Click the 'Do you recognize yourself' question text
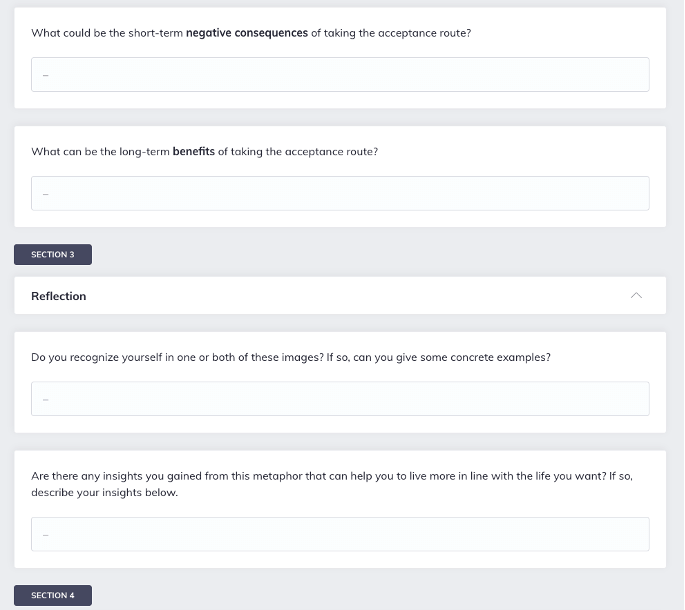The height and width of the screenshot is (610, 685). [291, 357]
